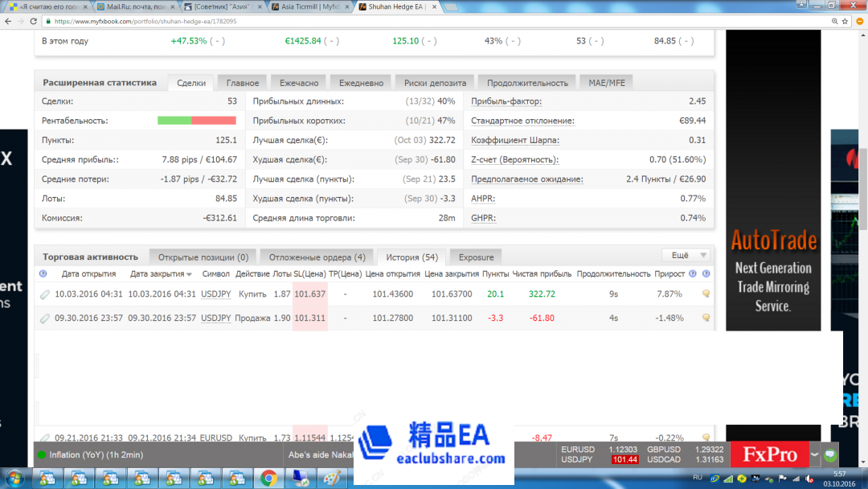This screenshot has height=489, width=868.
Task: Click the green-red Рентабельность bar
Action: click(196, 121)
